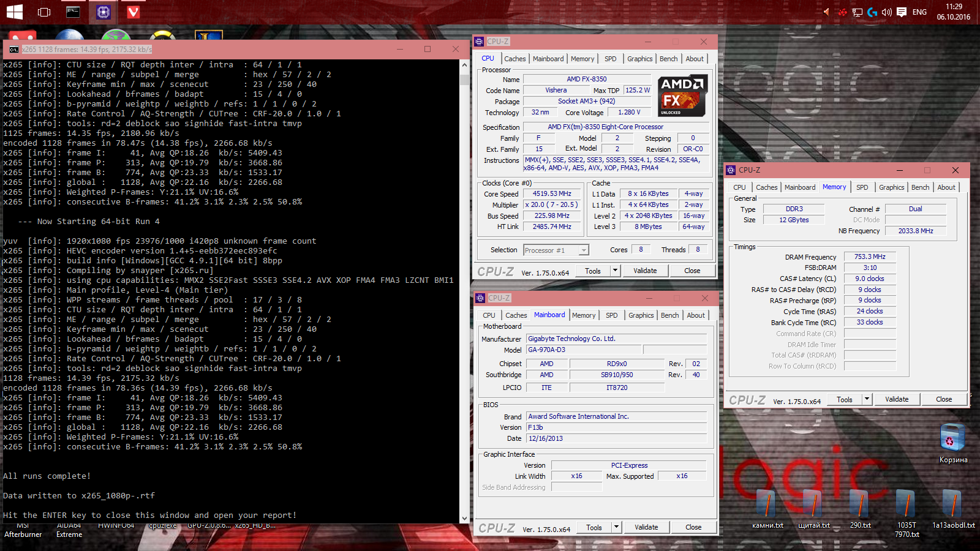Click the BIOS Date value 12/16/2013
The height and width of the screenshot is (551, 980).
coord(616,438)
